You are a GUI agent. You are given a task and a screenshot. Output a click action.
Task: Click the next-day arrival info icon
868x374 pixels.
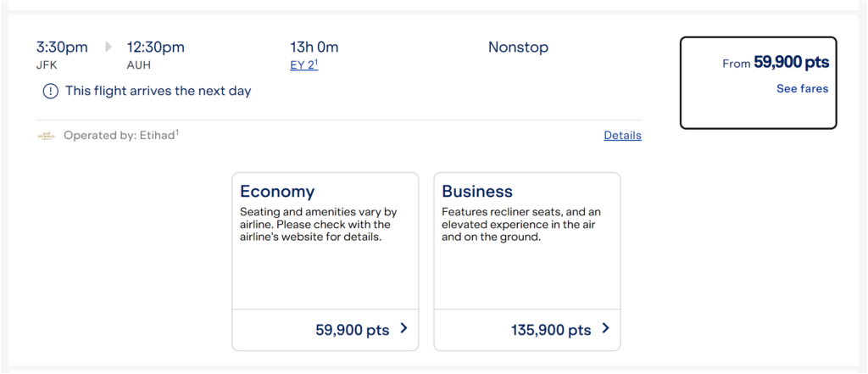pyautogui.click(x=50, y=91)
